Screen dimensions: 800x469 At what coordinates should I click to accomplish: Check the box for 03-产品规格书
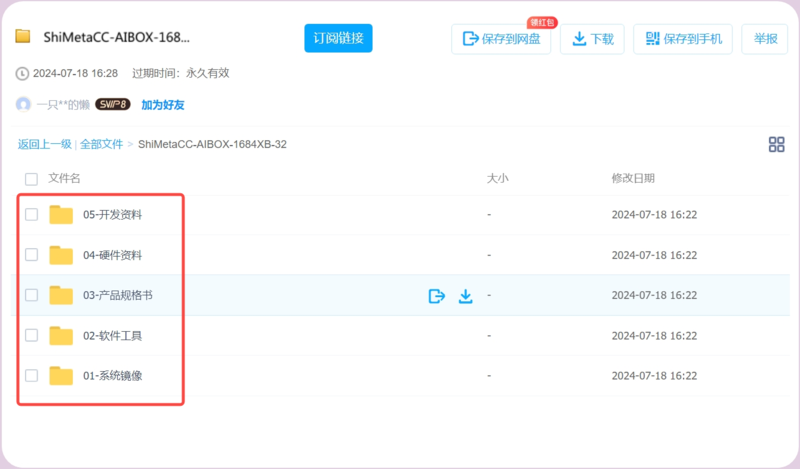click(31, 294)
